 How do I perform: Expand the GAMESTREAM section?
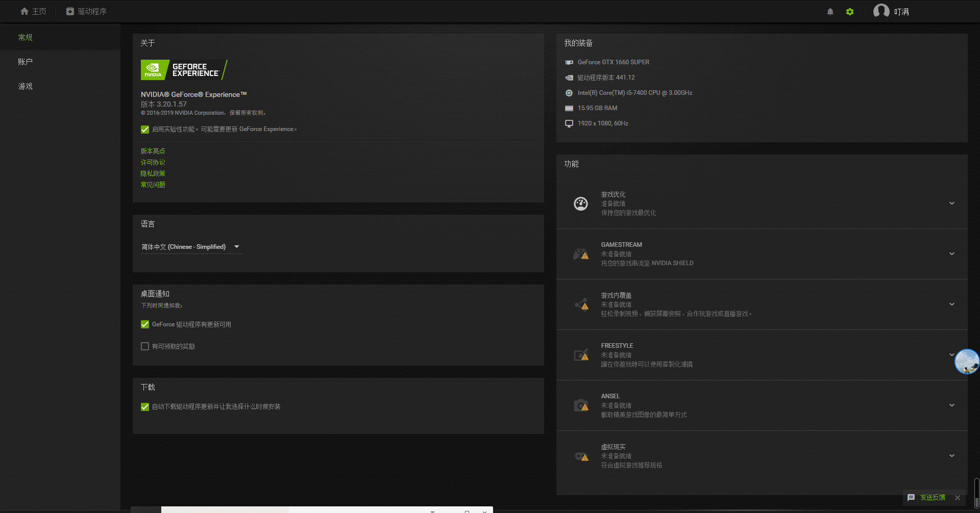(x=952, y=254)
